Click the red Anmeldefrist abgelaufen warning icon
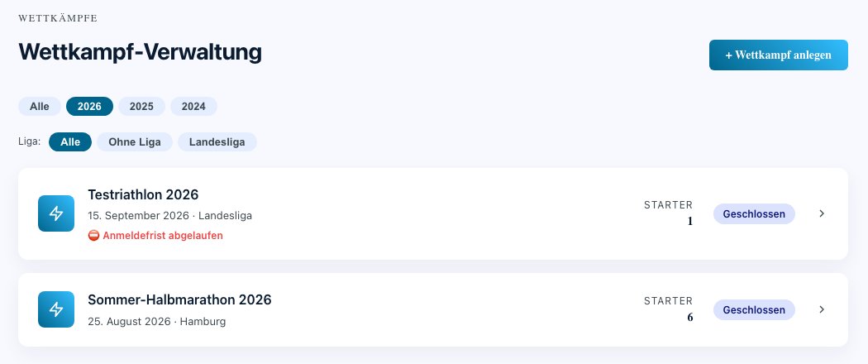Screen dimensions: 868x364 (x=93, y=236)
